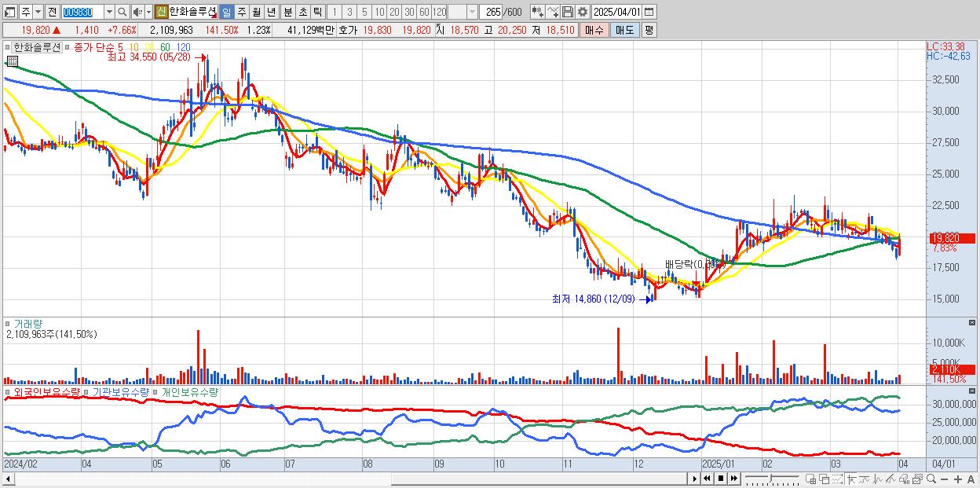
Task: Choose the 5 interval button
Action: pyautogui.click(x=364, y=12)
